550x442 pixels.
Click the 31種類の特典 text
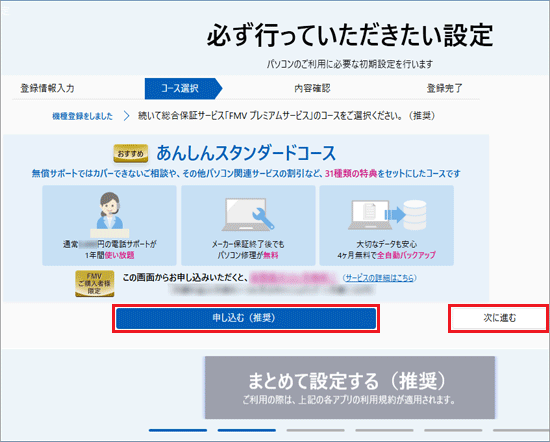pyautogui.click(x=351, y=174)
